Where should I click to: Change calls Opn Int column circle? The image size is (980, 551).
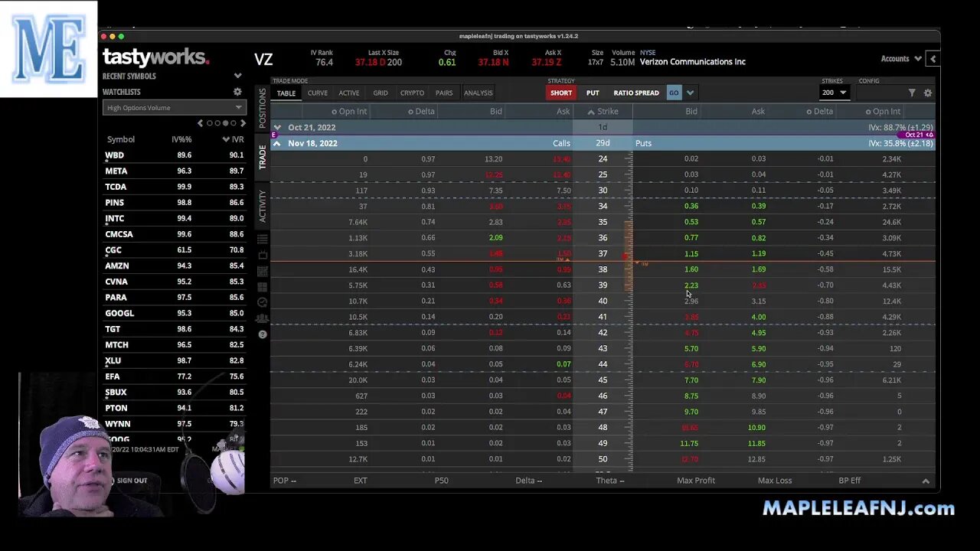coord(333,112)
